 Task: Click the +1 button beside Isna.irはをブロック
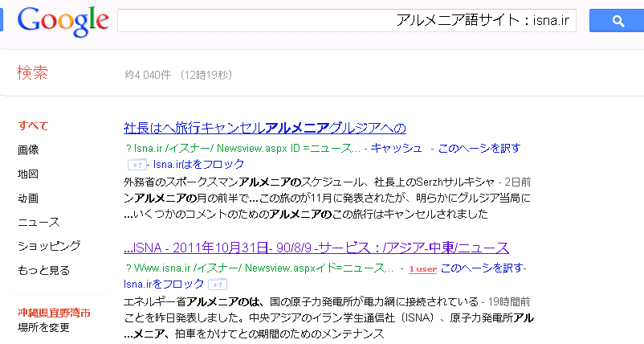coord(137,165)
